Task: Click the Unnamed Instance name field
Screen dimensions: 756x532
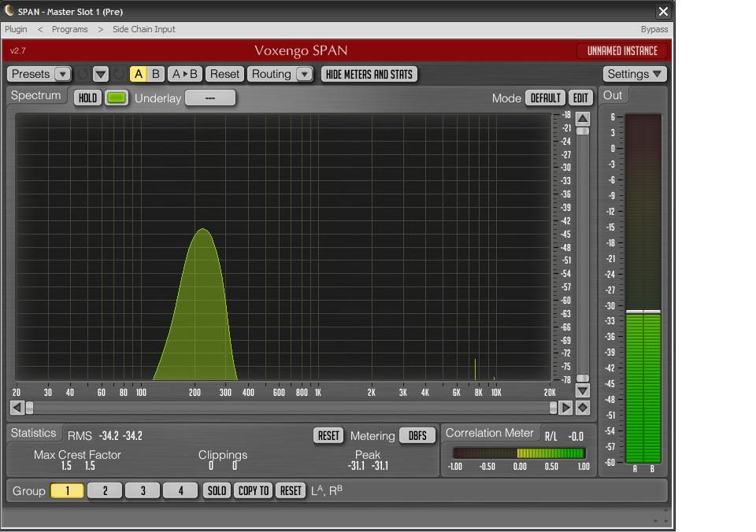Action: point(622,50)
